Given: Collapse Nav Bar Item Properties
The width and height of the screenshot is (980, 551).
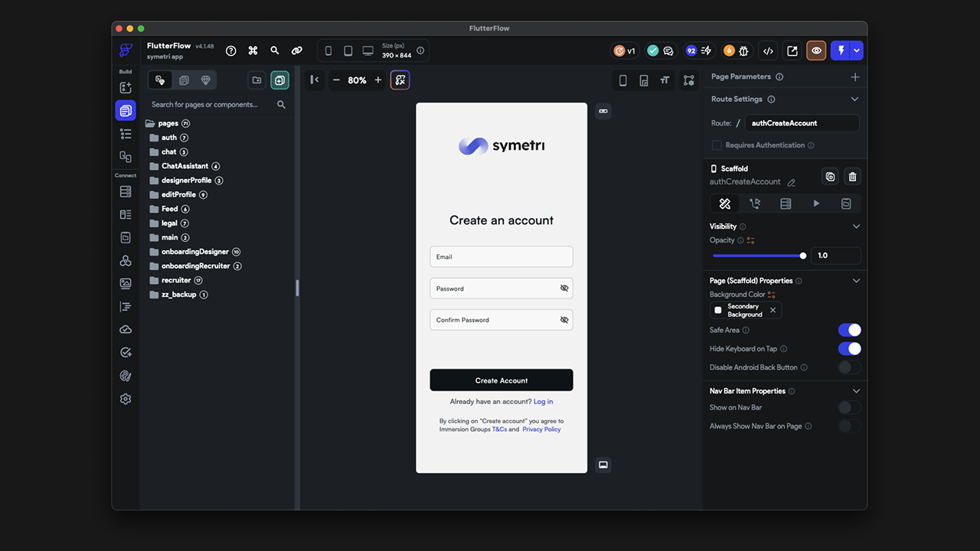Looking at the screenshot, I should (x=855, y=391).
